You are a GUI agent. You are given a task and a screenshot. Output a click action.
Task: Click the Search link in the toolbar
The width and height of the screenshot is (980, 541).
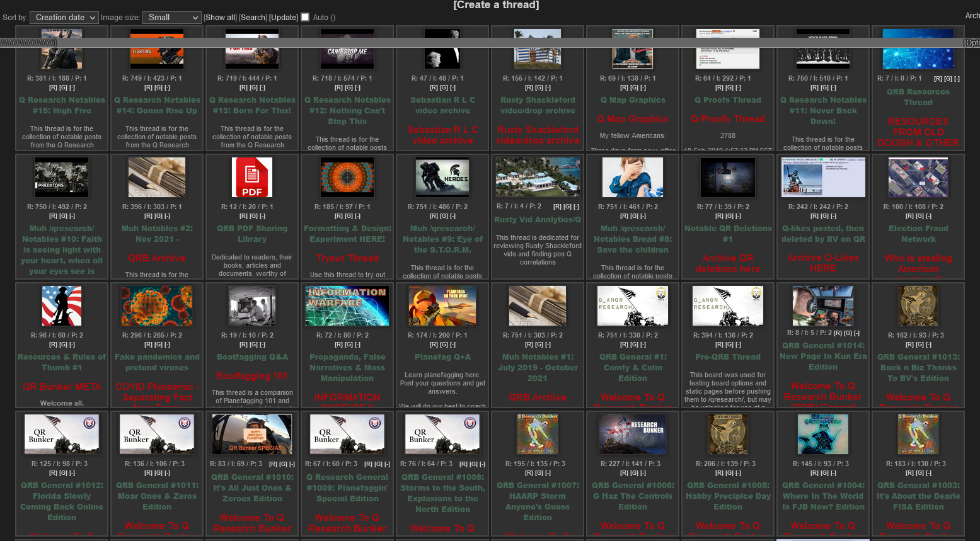[253, 18]
